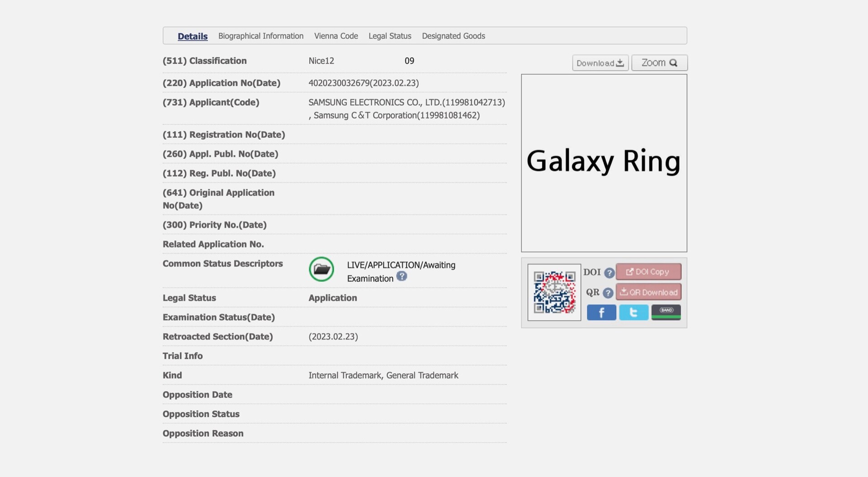868x477 pixels.
Task: Select application number 4020230032679(2023.02.23)
Action: tap(363, 83)
